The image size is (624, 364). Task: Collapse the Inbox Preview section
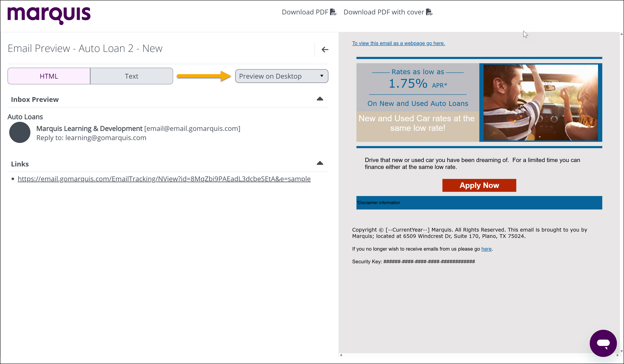tap(320, 99)
